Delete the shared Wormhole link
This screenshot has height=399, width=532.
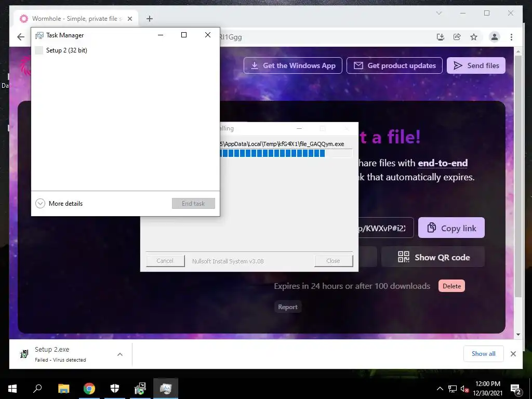pyautogui.click(x=451, y=286)
